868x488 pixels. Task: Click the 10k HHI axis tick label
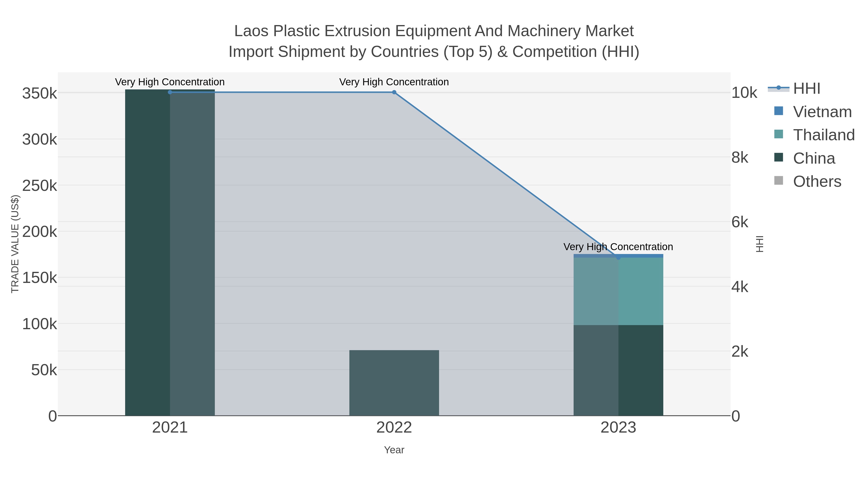click(x=744, y=93)
